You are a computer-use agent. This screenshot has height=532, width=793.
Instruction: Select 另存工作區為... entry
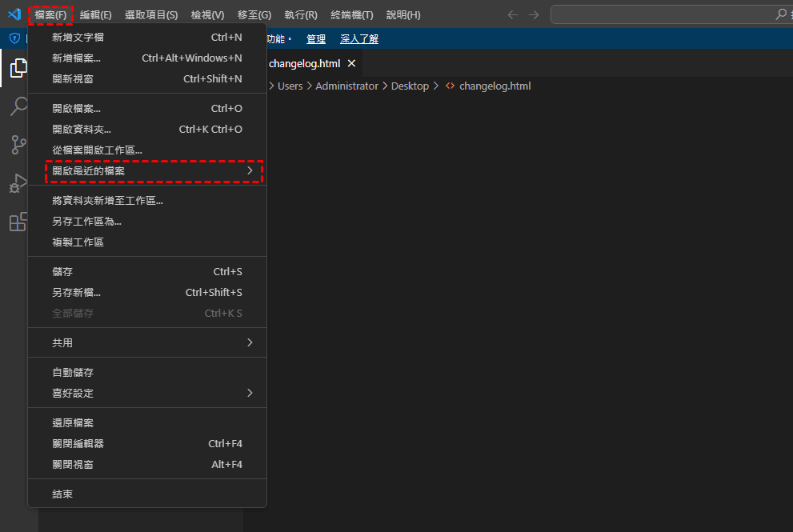pos(147,222)
